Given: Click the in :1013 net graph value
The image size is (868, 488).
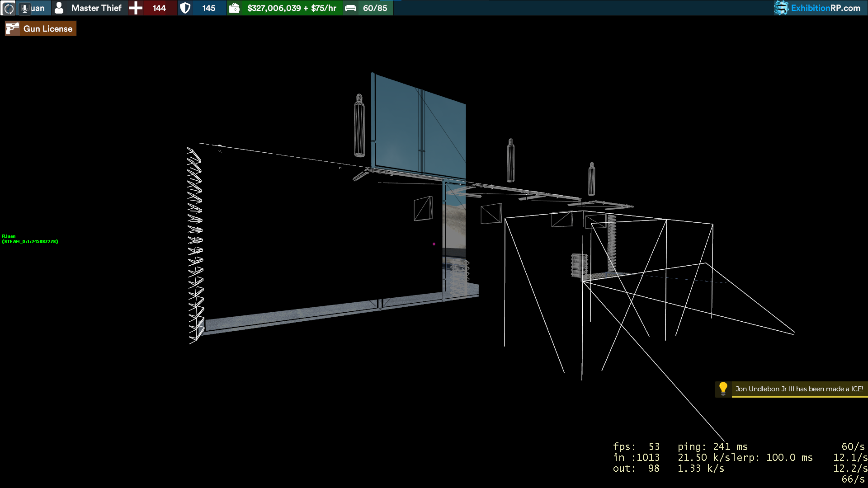Looking at the screenshot, I should coord(636,457).
